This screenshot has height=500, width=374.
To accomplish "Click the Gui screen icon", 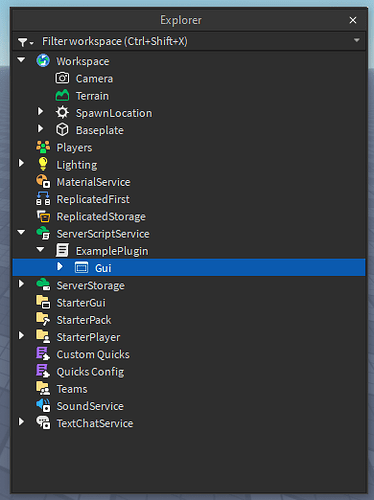I will [x=81, y=268].
